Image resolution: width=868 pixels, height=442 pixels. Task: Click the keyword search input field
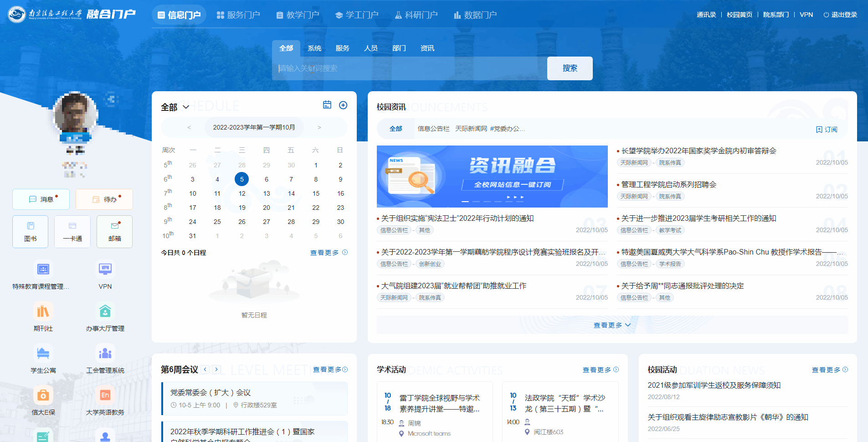[x=409, y=68]
